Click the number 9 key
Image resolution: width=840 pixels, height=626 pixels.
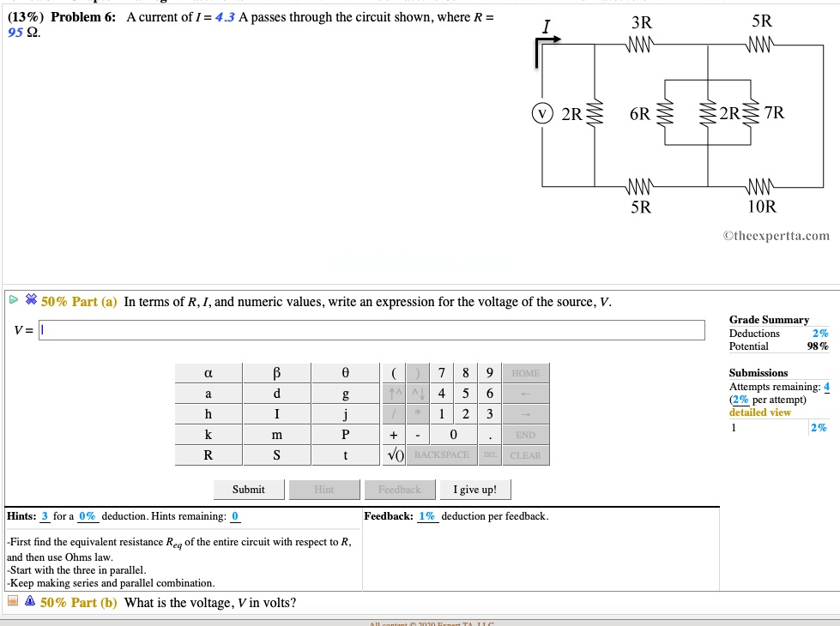490,373
